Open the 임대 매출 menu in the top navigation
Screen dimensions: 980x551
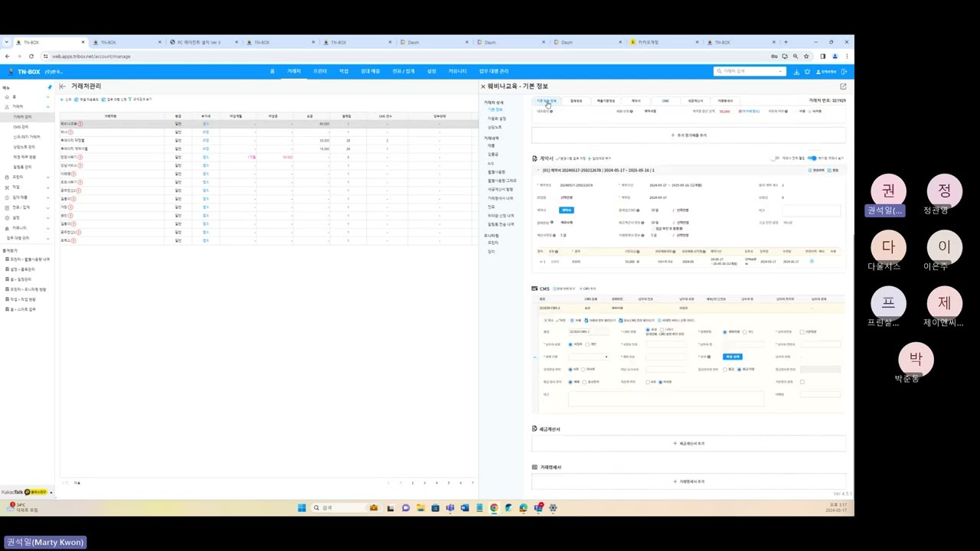(x=371, y=71)
